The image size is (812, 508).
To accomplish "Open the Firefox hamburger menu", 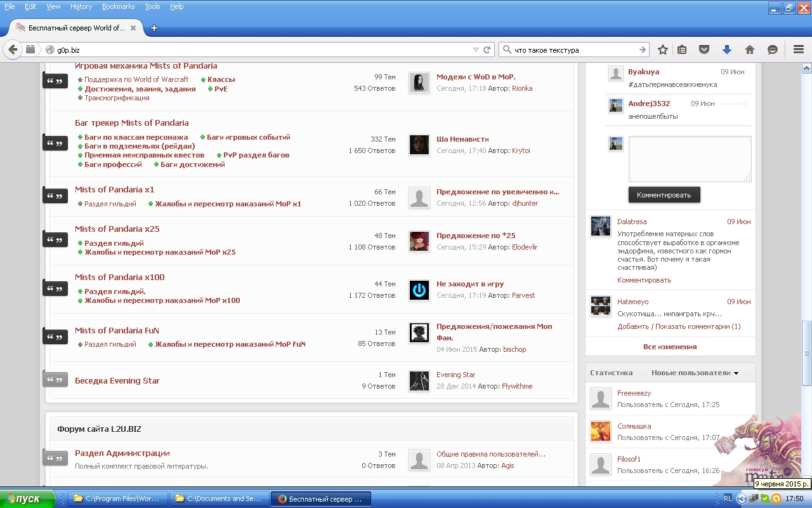I will [799, 50].
